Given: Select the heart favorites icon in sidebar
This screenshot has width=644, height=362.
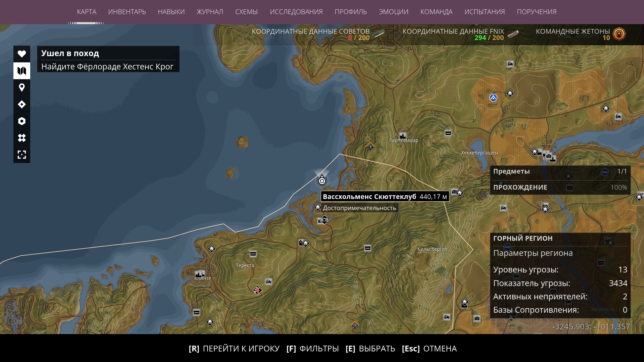Looking at the screenshot, I should pyautogui.click(x=22, y=54).
